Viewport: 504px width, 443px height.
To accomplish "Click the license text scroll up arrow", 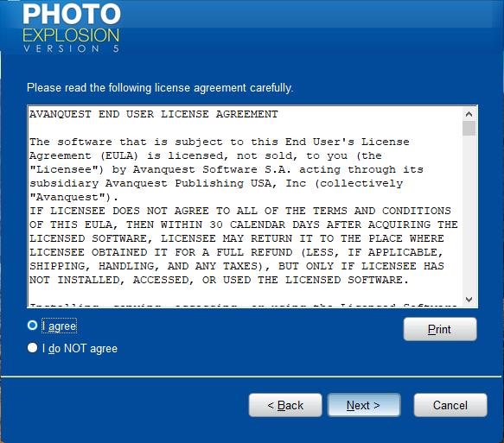I will (469, 114).
